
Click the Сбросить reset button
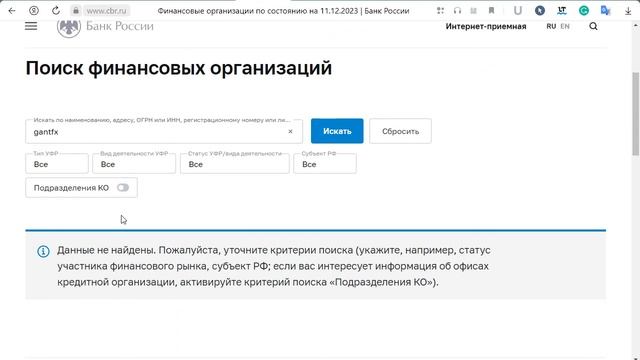(400, 131)
